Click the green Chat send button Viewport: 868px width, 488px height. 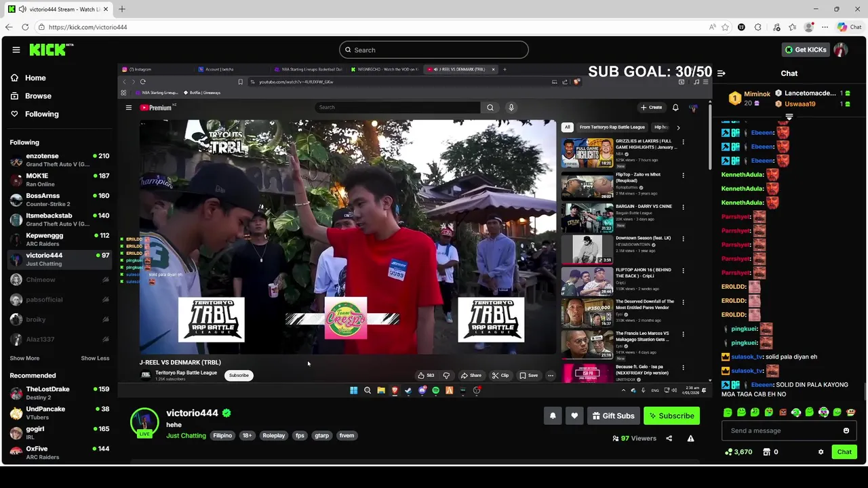[844, 452]
